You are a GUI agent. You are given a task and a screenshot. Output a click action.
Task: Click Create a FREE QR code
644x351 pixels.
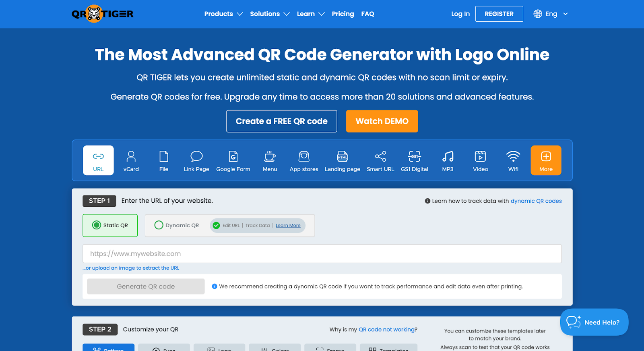coord(282,121)
